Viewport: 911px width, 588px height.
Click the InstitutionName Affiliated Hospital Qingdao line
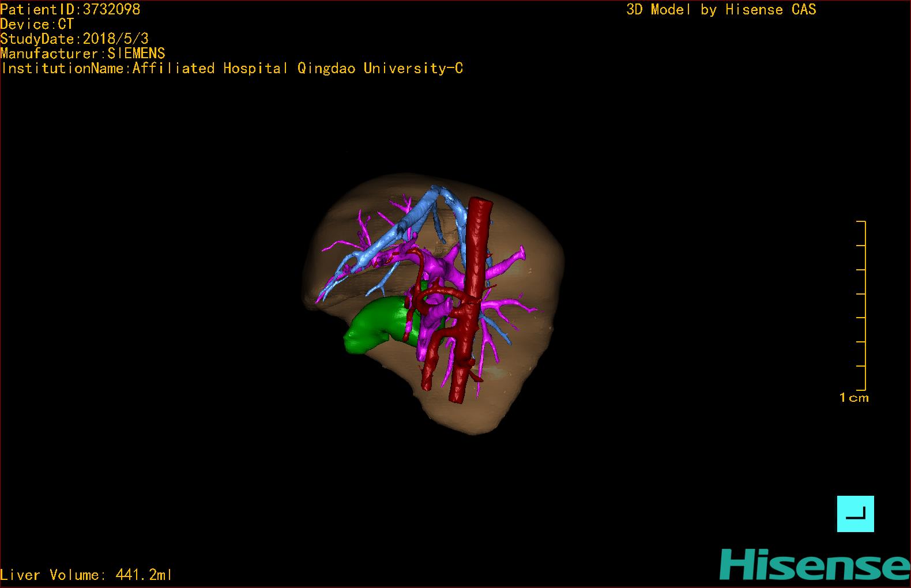coord(232,68)
